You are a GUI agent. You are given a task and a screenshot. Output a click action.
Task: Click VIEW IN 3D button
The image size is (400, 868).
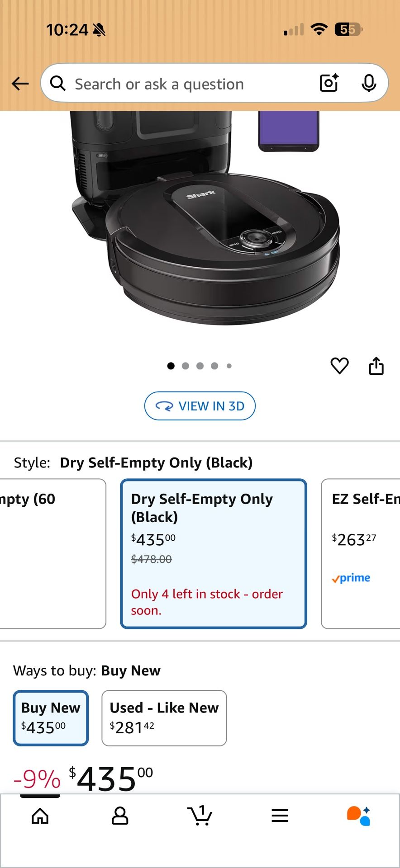[200, 406]
